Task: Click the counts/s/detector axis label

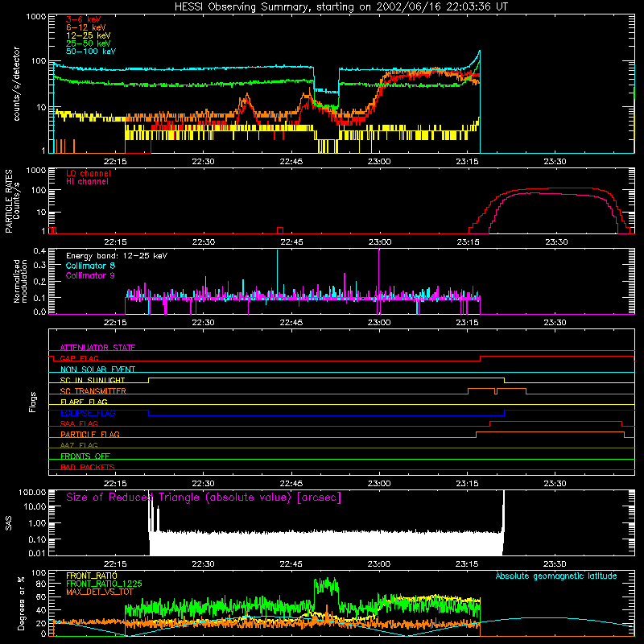Action: [16, 84]
